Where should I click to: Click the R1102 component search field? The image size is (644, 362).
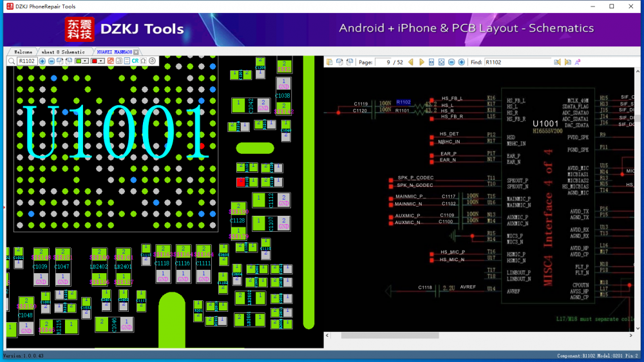coord(27,61)
